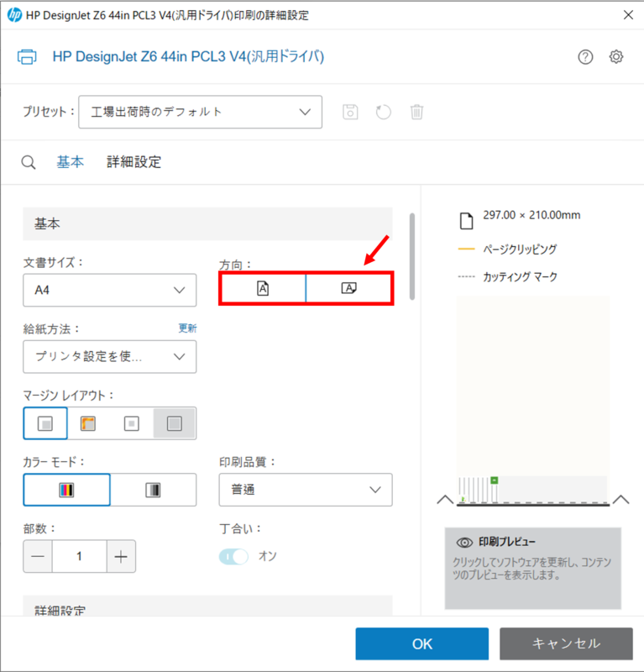This screenshot has height=672, width=644.
Task: Decrease copies with minus button
Action: (38, 557)
